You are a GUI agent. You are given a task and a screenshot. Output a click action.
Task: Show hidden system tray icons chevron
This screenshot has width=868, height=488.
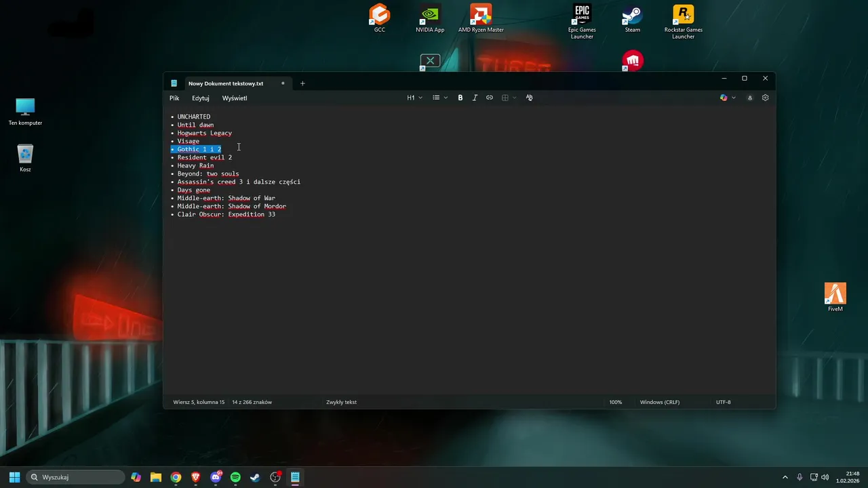click(785, 477)
